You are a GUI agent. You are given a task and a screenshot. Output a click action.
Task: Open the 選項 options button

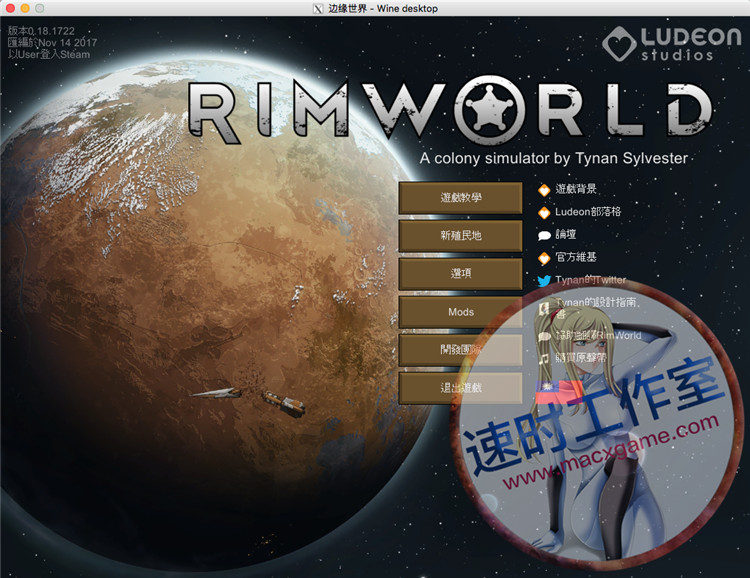(461, 274)
